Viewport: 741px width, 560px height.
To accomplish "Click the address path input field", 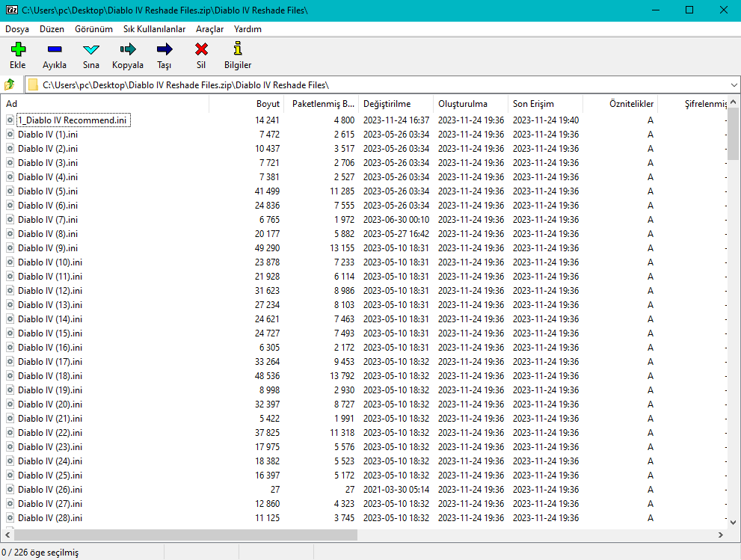I will coord(382,85).
